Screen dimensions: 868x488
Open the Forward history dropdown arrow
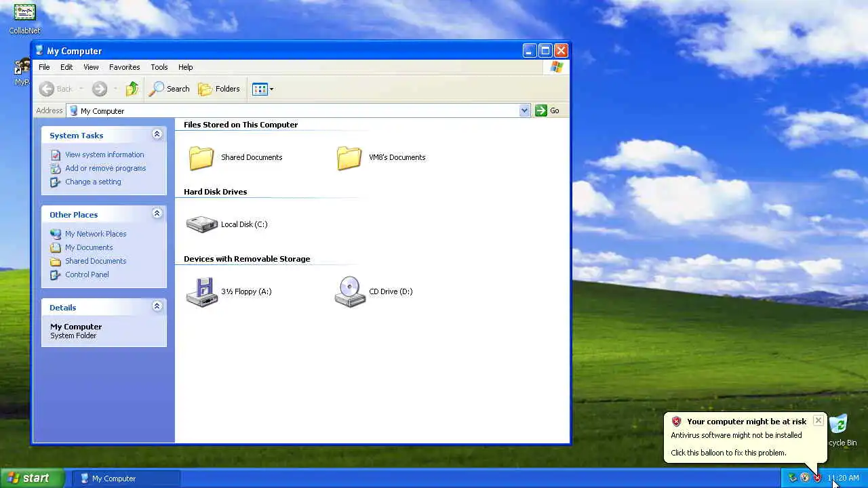point(115,89)
